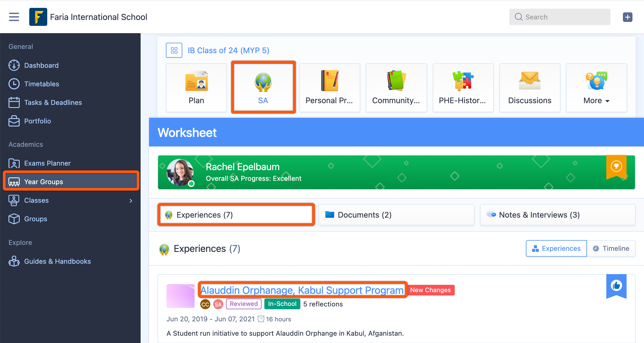This screenshot has height=343, width=644.
Task: Click the Worksheet heading
Action: 187,133
